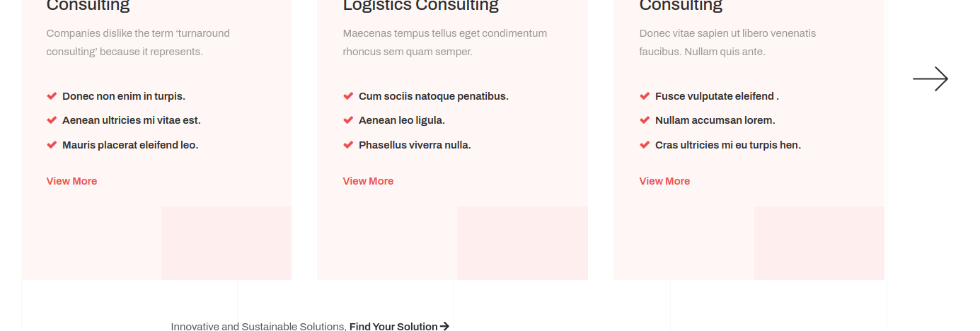Click the Logistics Consulting card heading
980x331 pixels.
(420, 6)
